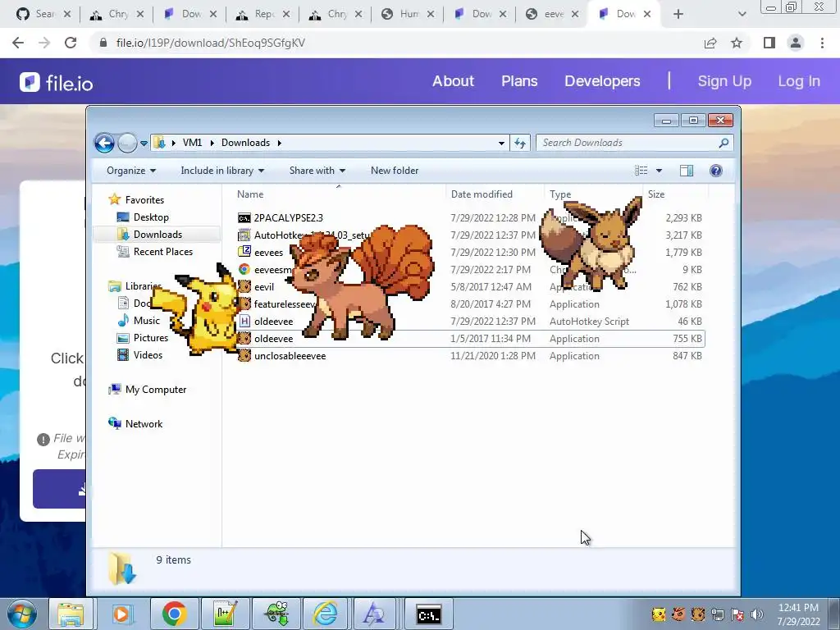840x630 pixels.
Task: Click the Chrome address bar URL
Action: pyautogui.click(x=211, y=43)
